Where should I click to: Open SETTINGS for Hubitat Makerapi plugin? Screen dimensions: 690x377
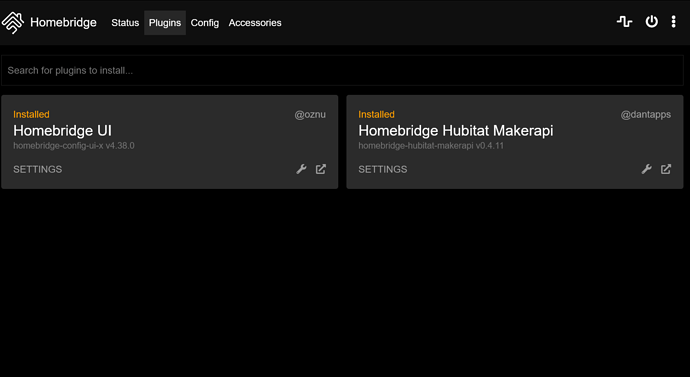[x=382, y=169]
